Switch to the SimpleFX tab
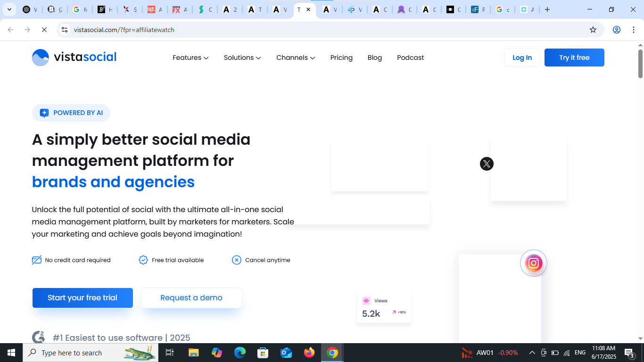The height and width of the screenshot is (362, 644). tap(180, 9)
